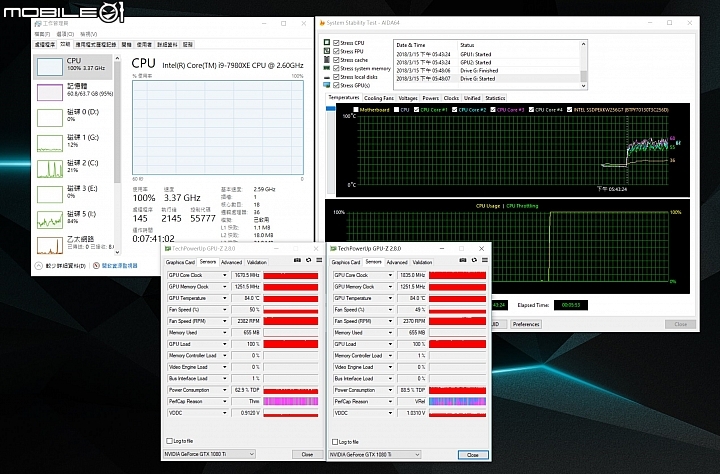The image size is (720, 474).
Task: Open hamburger menu icon in right GPU-Z window
Action: pos(485,260)
